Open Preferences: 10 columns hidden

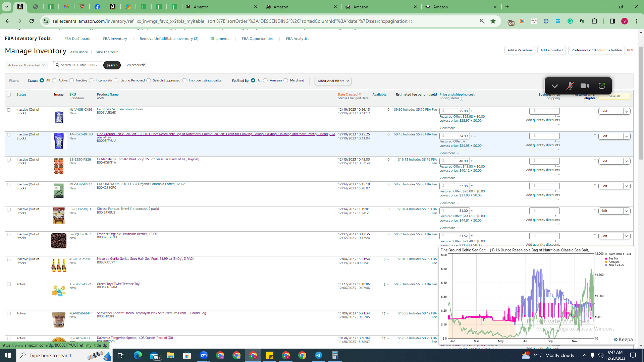click(x=596, y=50)
